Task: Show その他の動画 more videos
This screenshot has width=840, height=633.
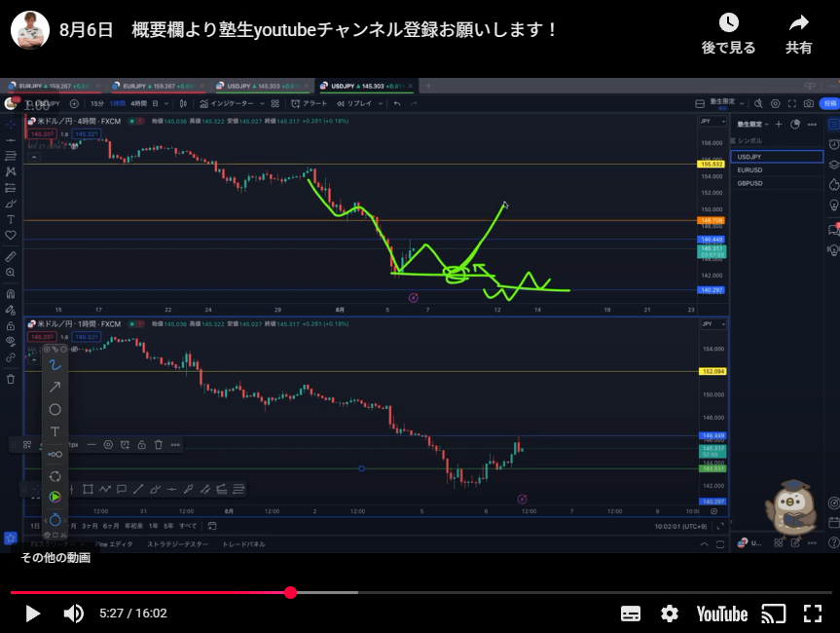Action: [x=55, y=558]
